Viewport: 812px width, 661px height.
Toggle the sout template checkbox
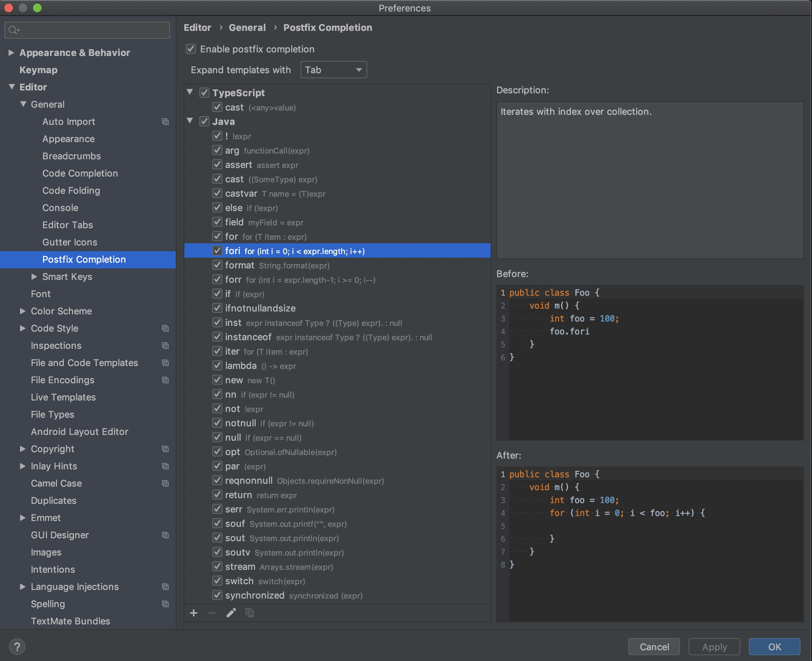(217, 538)
